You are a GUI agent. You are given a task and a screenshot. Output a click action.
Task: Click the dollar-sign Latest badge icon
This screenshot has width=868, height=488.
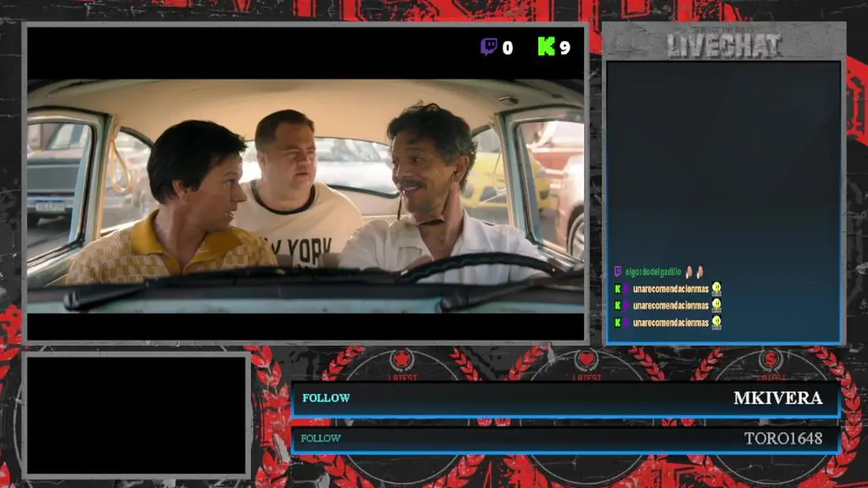pyautogui.click(x=771, y=359)
